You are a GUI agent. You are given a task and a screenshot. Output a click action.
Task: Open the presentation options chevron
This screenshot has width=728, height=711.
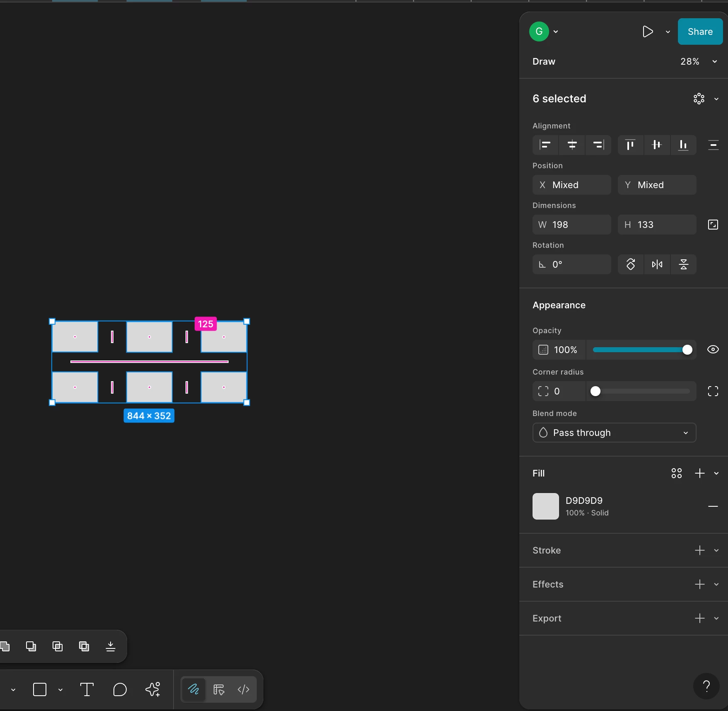(x=668, y=31)
